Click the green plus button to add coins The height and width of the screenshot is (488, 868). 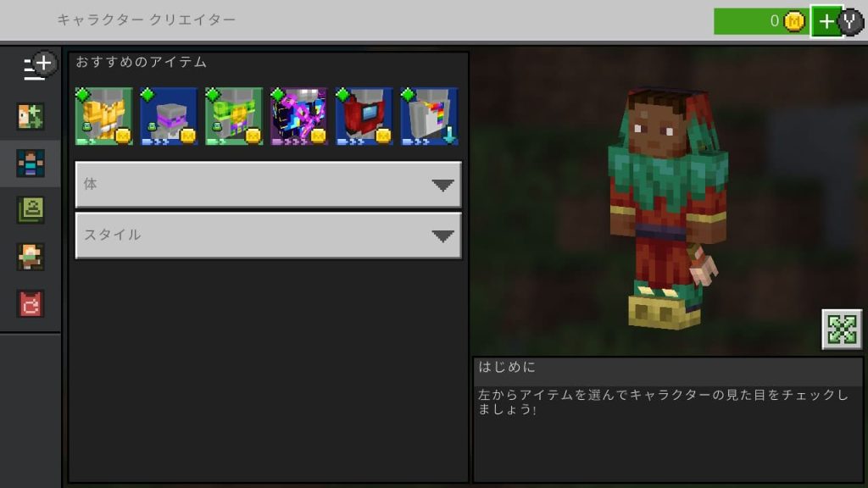coord(826,21)
